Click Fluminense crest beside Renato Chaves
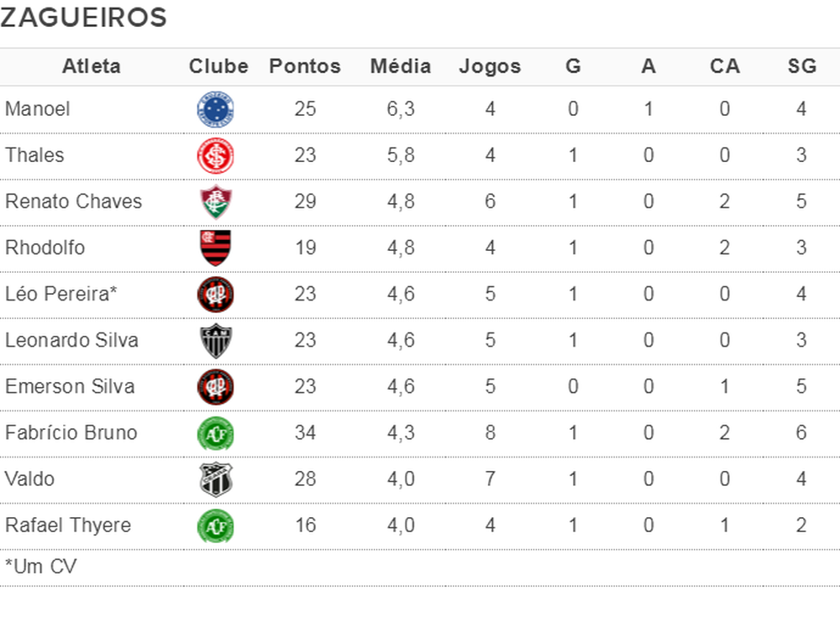The height and width of the screenshot is (622, 840). point(216,201)
